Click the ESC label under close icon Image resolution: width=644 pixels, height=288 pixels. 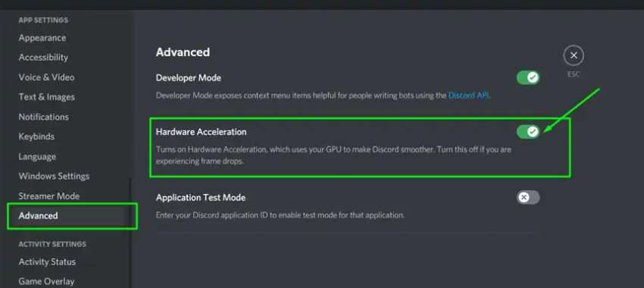click(574, 74)
